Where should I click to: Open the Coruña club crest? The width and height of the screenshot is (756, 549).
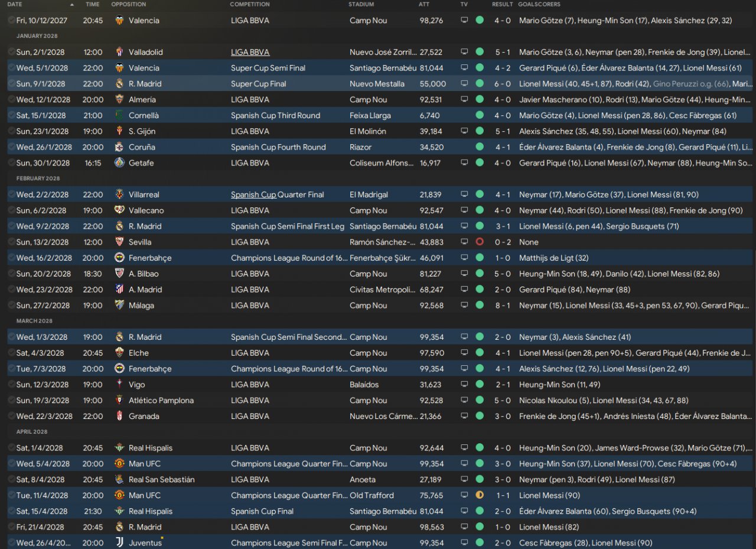119,147
